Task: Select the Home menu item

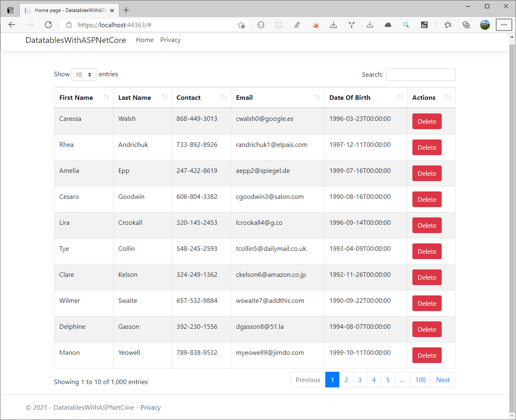Action: point(144,40)
